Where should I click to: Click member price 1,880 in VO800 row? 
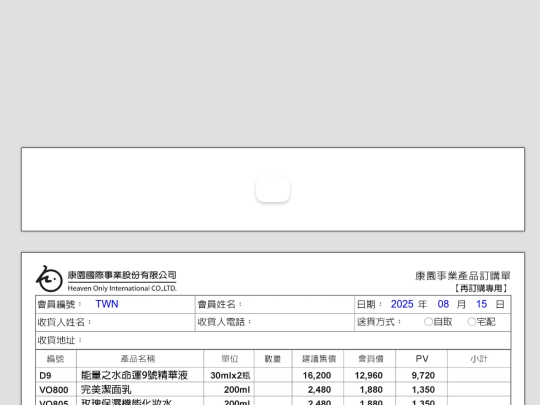click(371, 390)
